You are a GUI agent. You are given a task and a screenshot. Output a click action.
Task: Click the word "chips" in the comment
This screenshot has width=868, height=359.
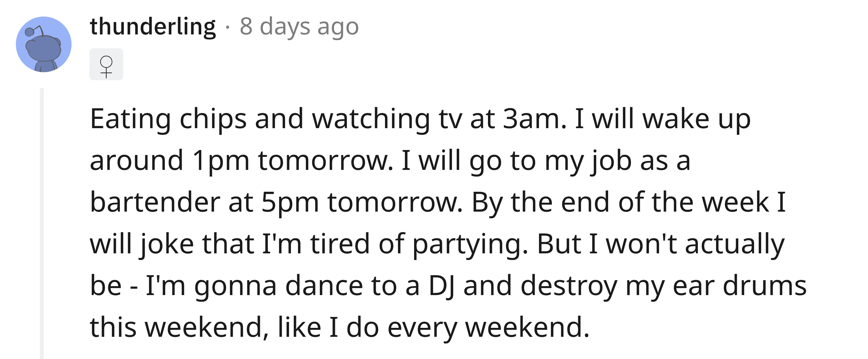pos(213,119)
